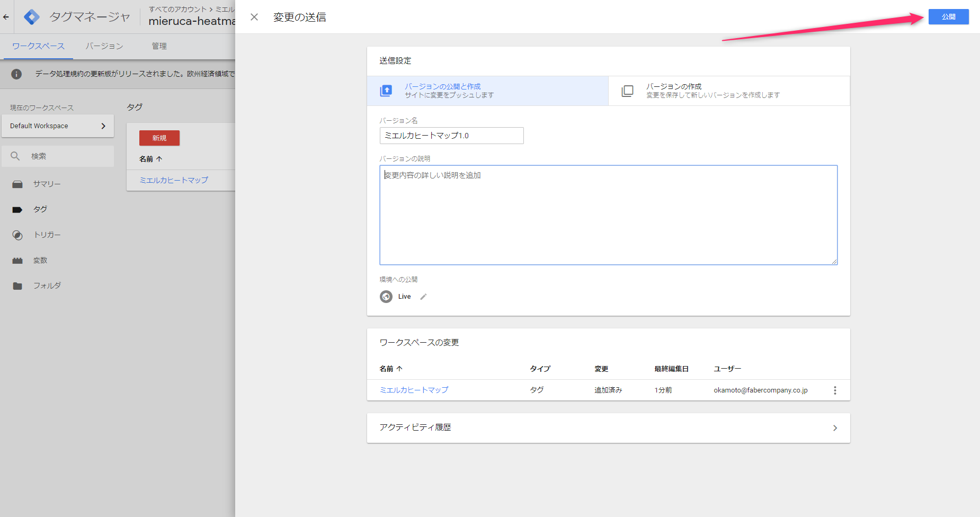Open the three-dot menu for ミエルカヒートマップ row

[x=835, y=390]
